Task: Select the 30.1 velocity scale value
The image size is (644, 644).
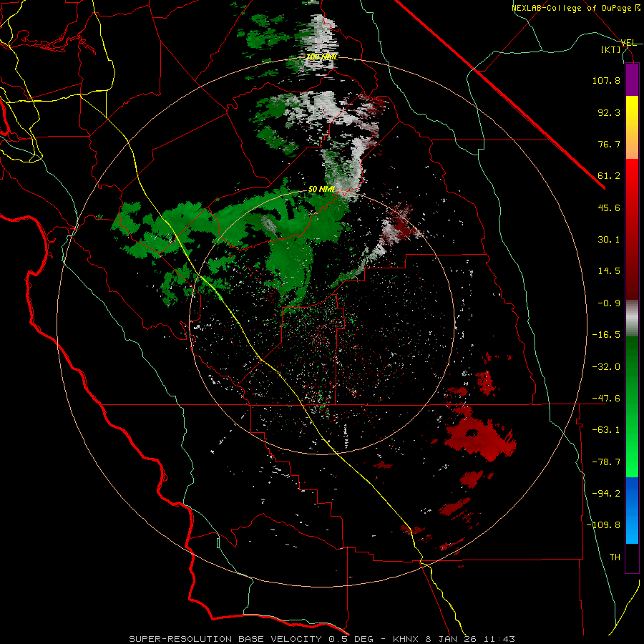Action: tap(609, 240)
